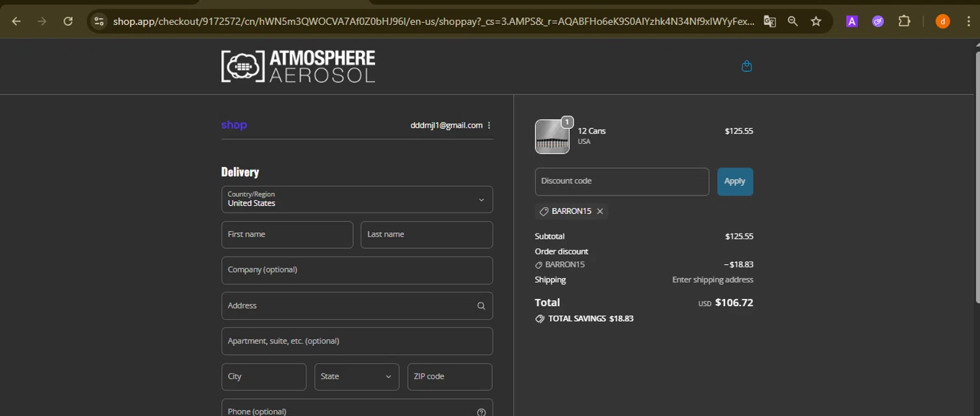Click the Shop Pay 'shop' logo

pyautogui.click(x=234, y=126)
